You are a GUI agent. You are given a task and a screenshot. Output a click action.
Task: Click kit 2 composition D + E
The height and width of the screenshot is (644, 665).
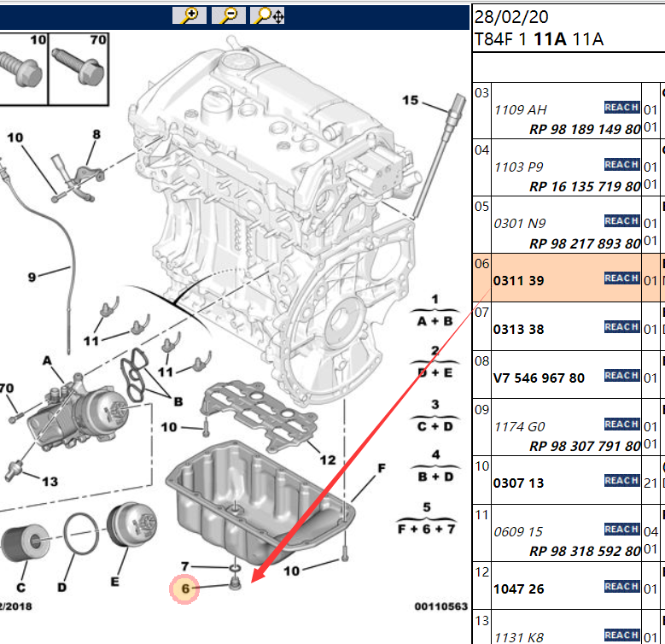point(435,372)
